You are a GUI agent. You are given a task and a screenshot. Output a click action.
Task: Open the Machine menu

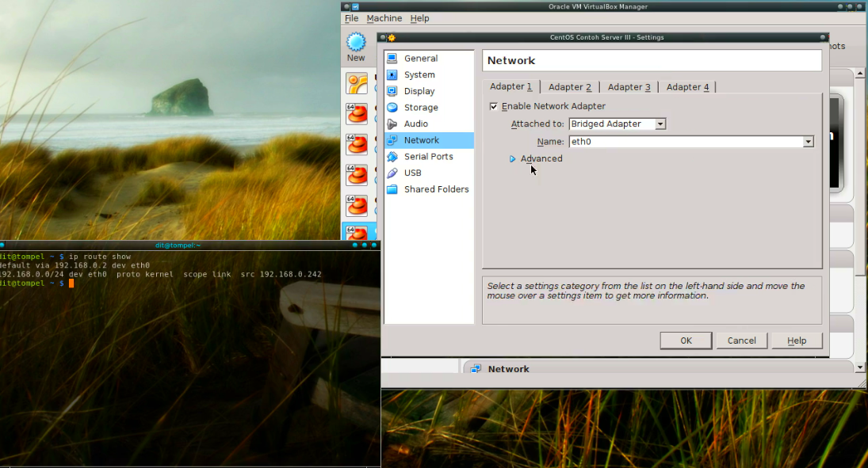tap(384, 18)
